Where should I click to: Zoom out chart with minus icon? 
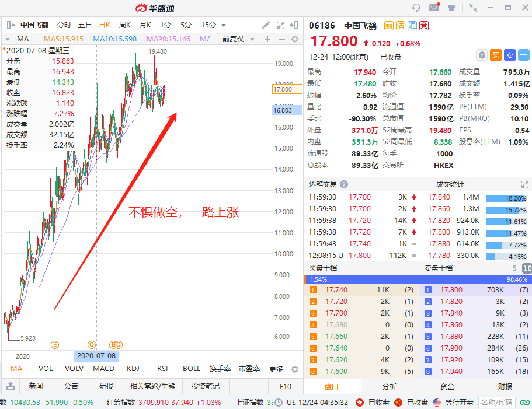tap(282, 39)
